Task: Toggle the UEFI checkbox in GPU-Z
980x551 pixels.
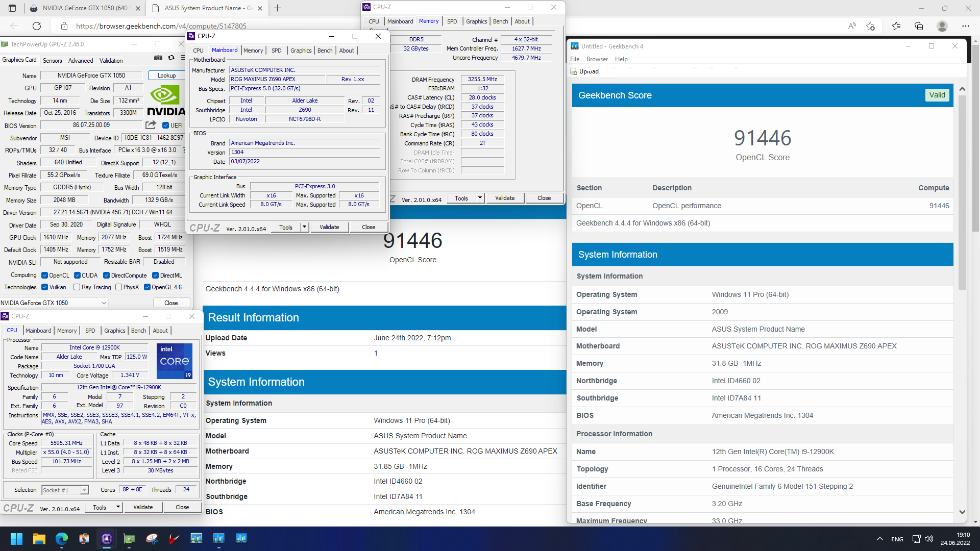Action: (165, 126)
